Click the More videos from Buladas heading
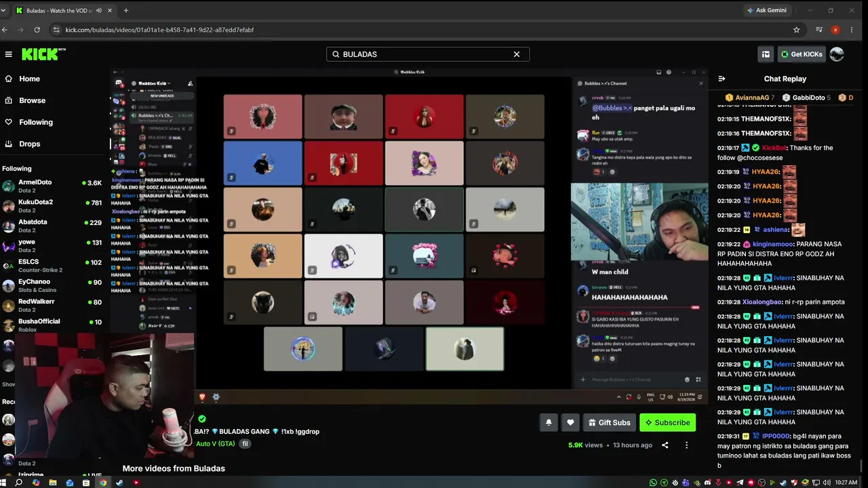The width and height of the screenshot is (868, 488). point(174,468)
